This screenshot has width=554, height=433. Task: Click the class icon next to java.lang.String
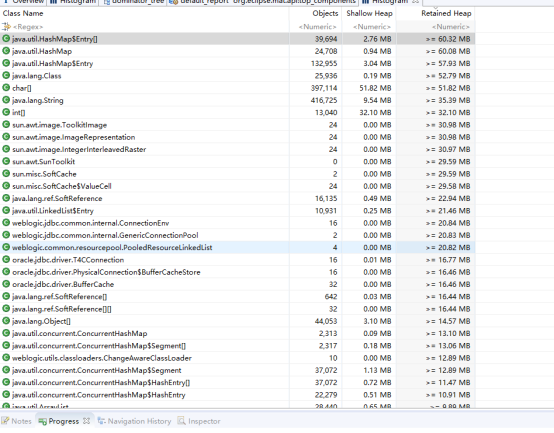coord(6,100)
